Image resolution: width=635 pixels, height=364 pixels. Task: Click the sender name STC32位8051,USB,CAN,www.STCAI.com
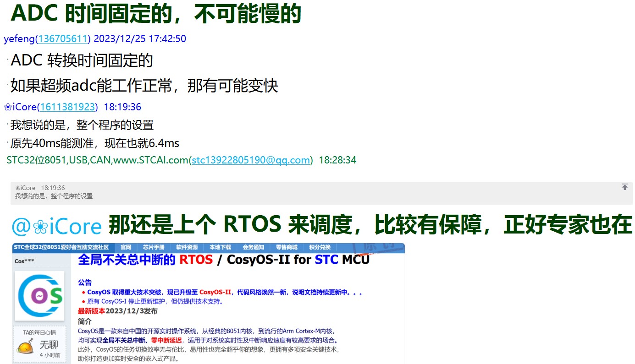(98, 160)
